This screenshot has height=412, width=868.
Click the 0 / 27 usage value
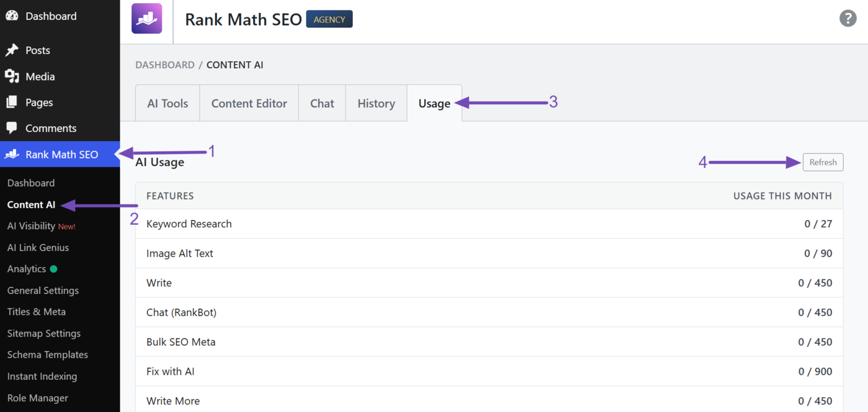click(818, 224)
